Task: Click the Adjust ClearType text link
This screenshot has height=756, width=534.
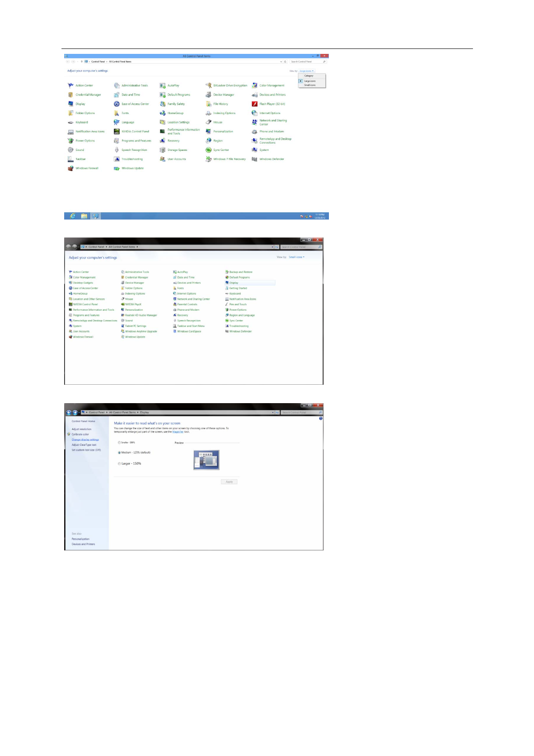Action: [84, 445]
